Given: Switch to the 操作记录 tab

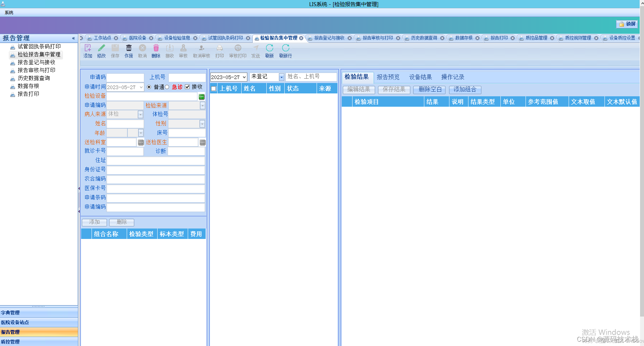Looking at the screenshot, I should [453, 77].
